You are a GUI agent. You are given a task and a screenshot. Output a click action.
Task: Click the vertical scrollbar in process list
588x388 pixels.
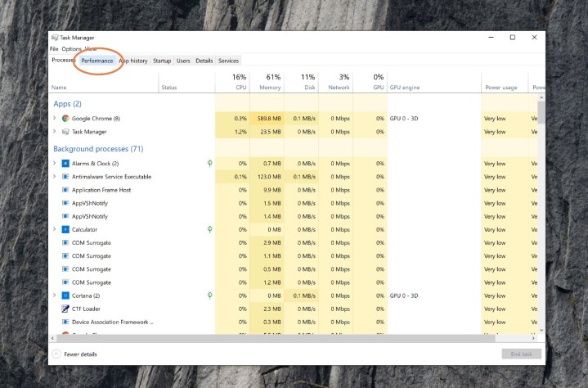(541, 213)
